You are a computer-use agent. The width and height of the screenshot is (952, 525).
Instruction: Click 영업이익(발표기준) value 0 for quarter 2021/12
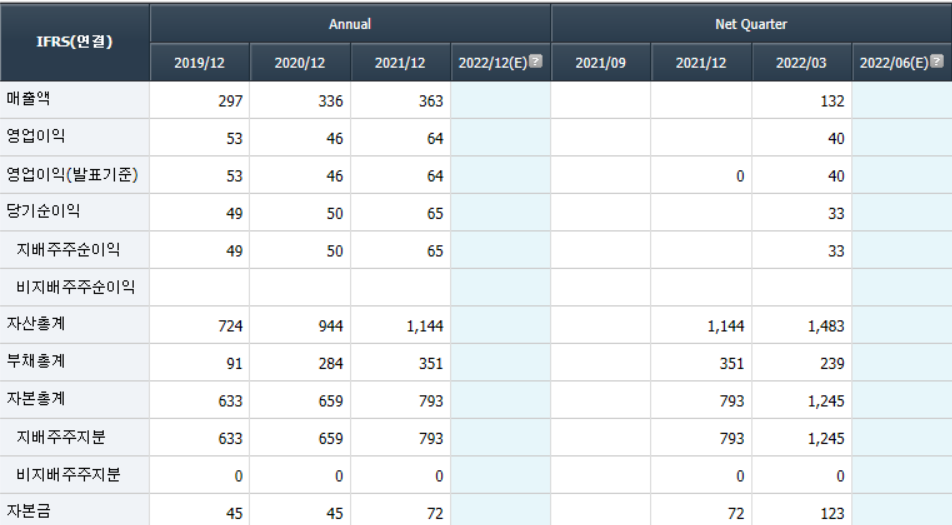[x=740, y=176]
